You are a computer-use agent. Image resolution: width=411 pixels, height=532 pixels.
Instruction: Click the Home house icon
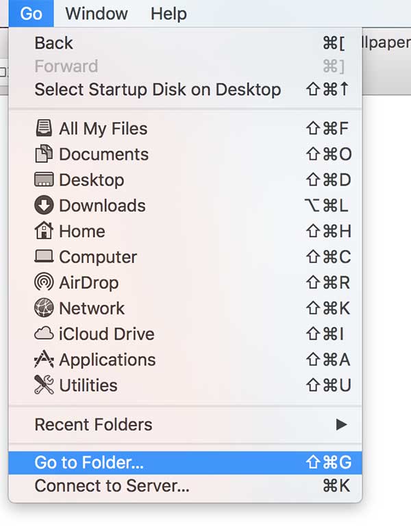click(43, 231)
